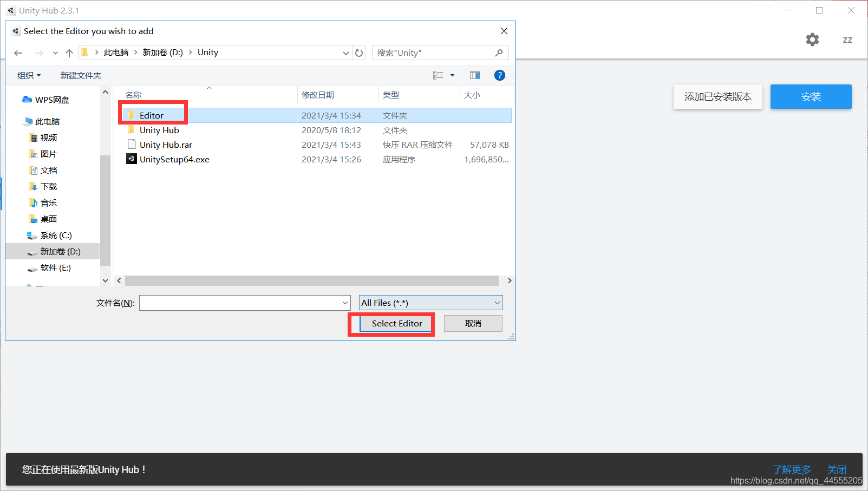Click the UnitySetup64.exe Unity icon
Viewport: 868px width, 491px height.
pyautogui.click(x=131, y=159)
